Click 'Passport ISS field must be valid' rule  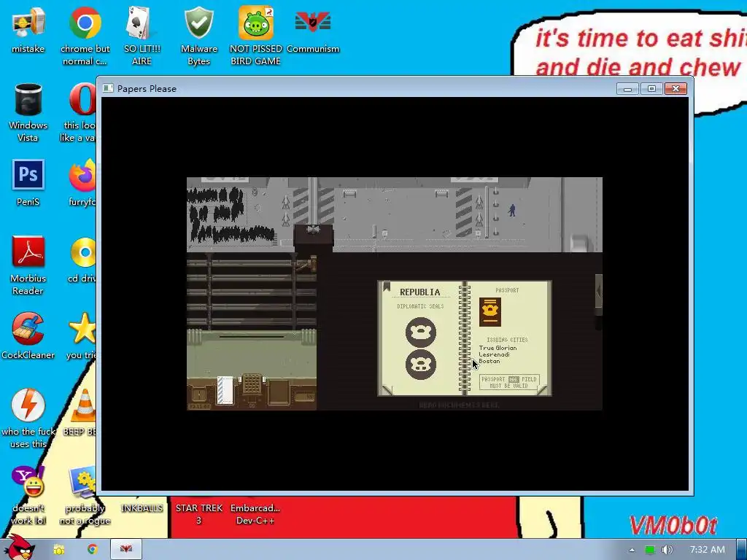[x=508, y=382]
